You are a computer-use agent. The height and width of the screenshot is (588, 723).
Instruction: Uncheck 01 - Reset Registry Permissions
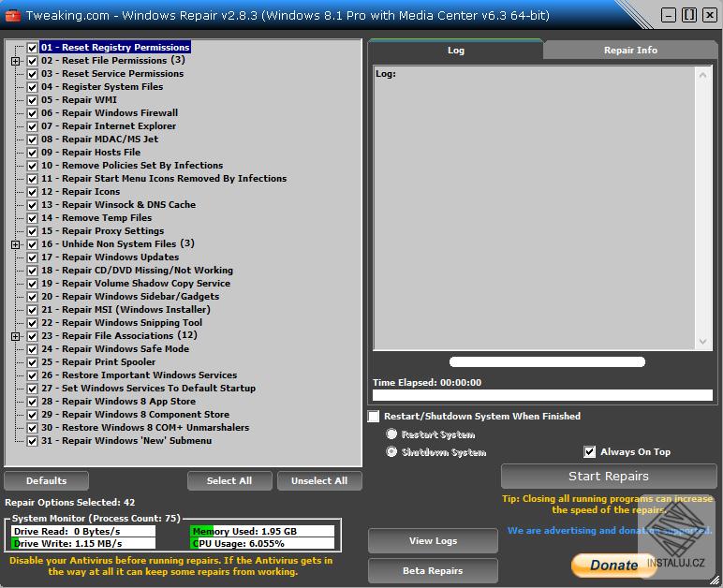click(32, 48)
